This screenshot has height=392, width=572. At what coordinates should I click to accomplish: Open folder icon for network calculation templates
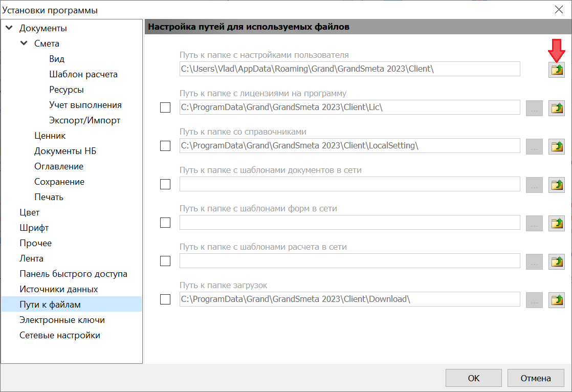pos(557,262)
